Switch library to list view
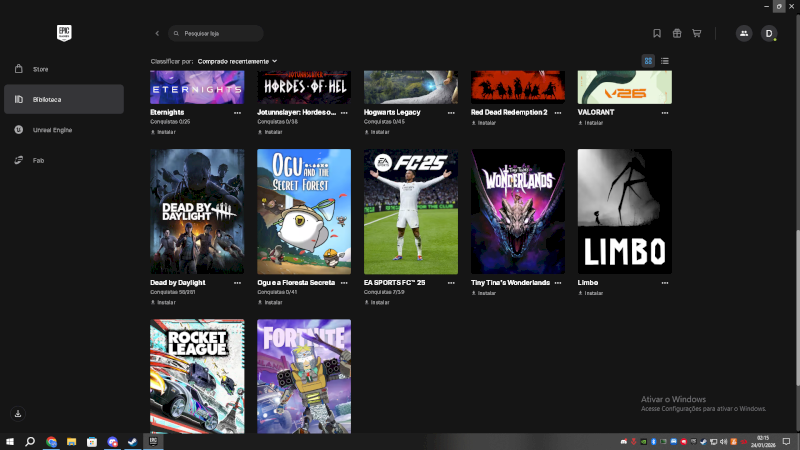800x450 pixels. 665,61
